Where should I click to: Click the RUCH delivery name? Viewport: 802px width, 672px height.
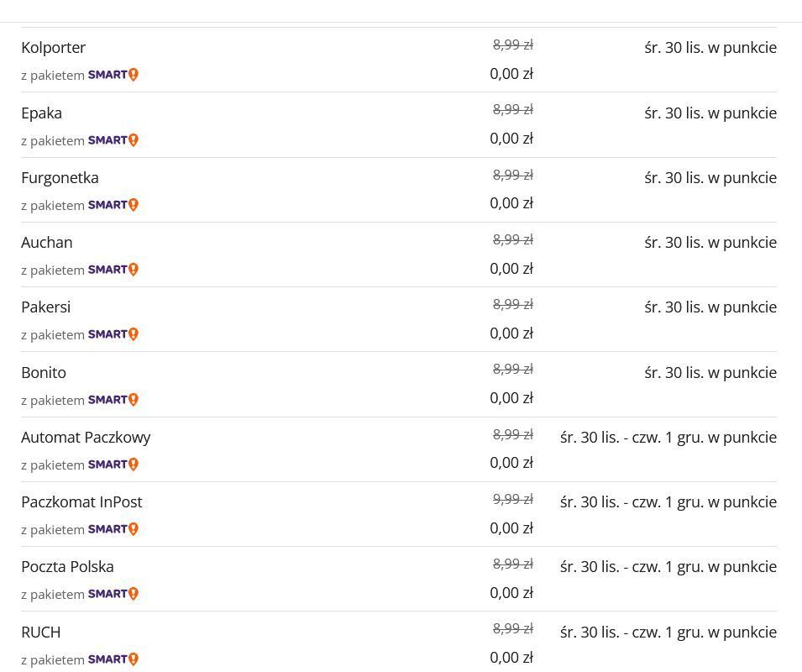point(41,633)
